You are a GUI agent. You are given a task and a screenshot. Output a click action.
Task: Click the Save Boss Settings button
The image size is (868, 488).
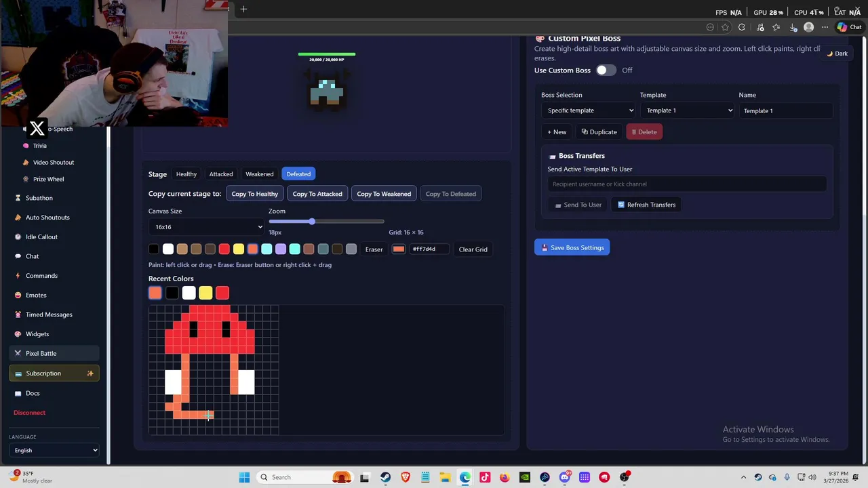(572, 248)
